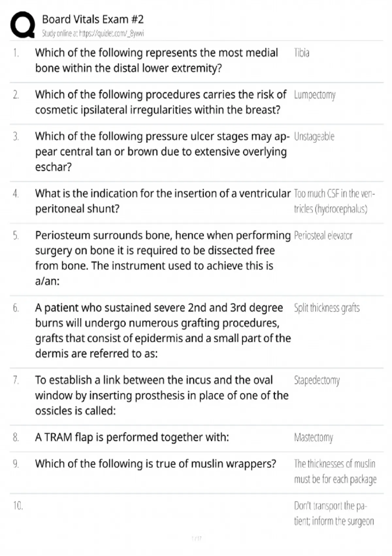392x556 pixels.
Task: Select the "Stapedectomy" answer
Action: 317,380
